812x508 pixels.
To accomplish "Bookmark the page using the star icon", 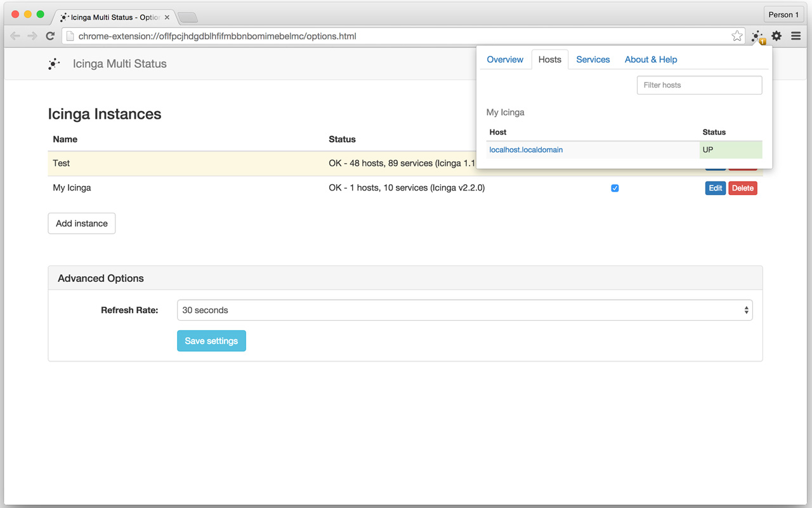I will coord(737,36).
